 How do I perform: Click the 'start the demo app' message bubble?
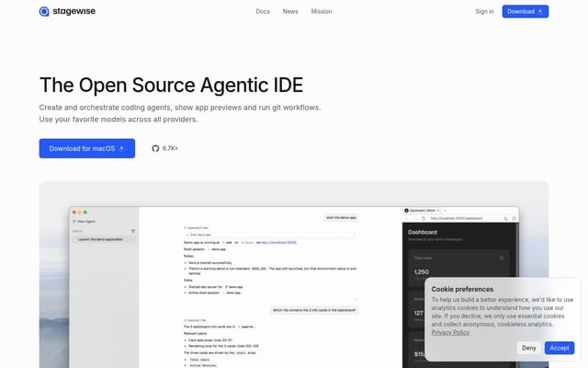341,218
